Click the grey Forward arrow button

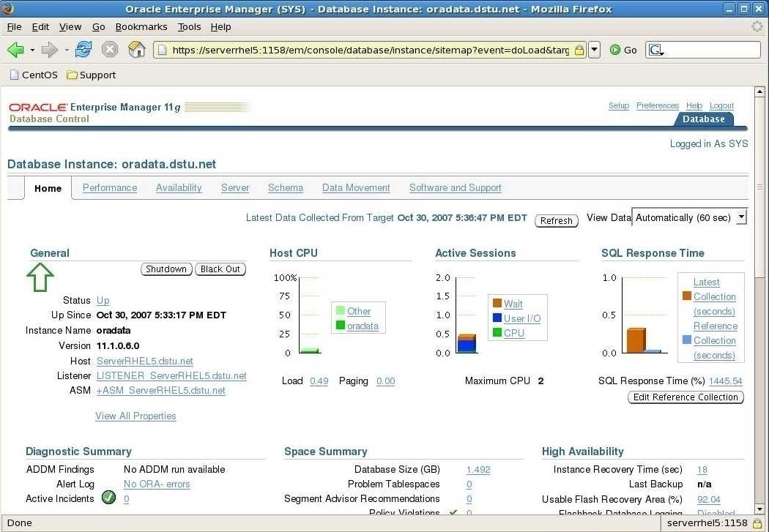tap(50, 50)
